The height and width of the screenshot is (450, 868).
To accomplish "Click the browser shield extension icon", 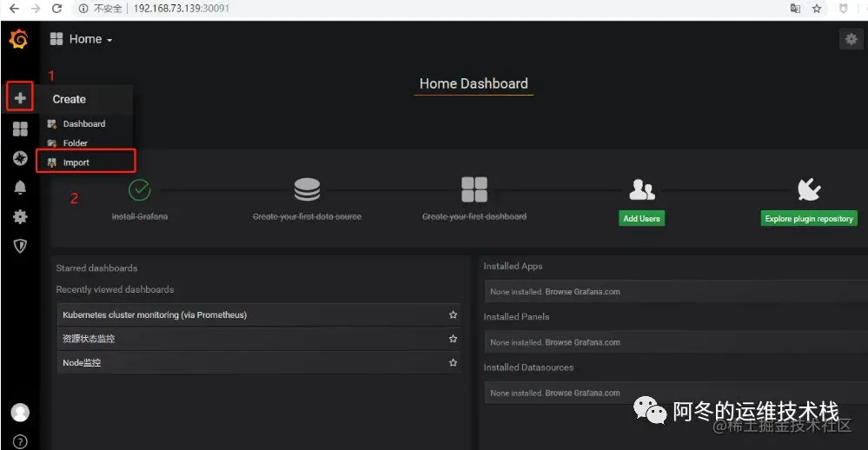I will coord(843,9).
